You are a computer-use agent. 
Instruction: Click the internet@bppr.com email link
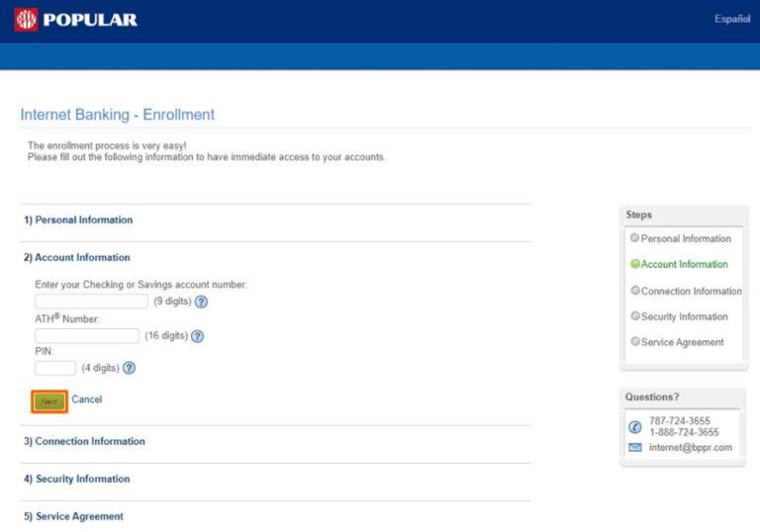[x=690, y=448]
